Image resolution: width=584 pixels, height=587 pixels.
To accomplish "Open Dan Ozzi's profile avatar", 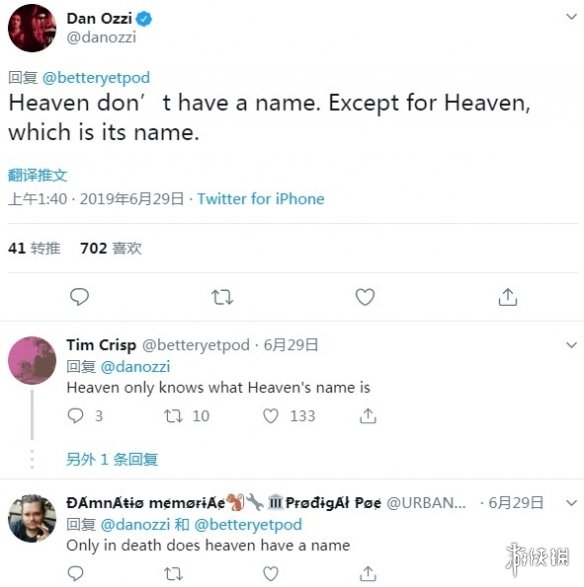I will [x=32, y=28].
